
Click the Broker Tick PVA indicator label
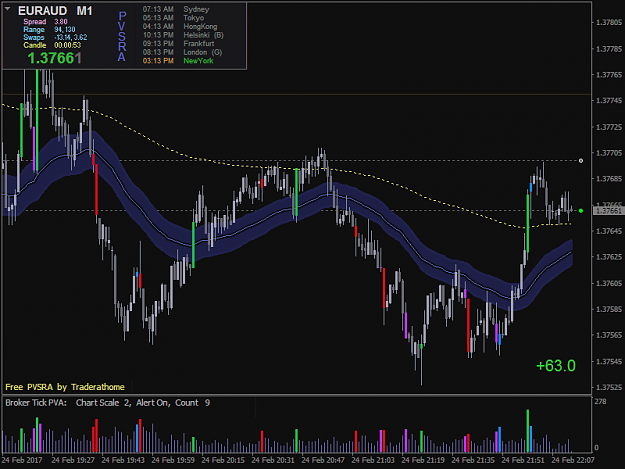[36, 403]
